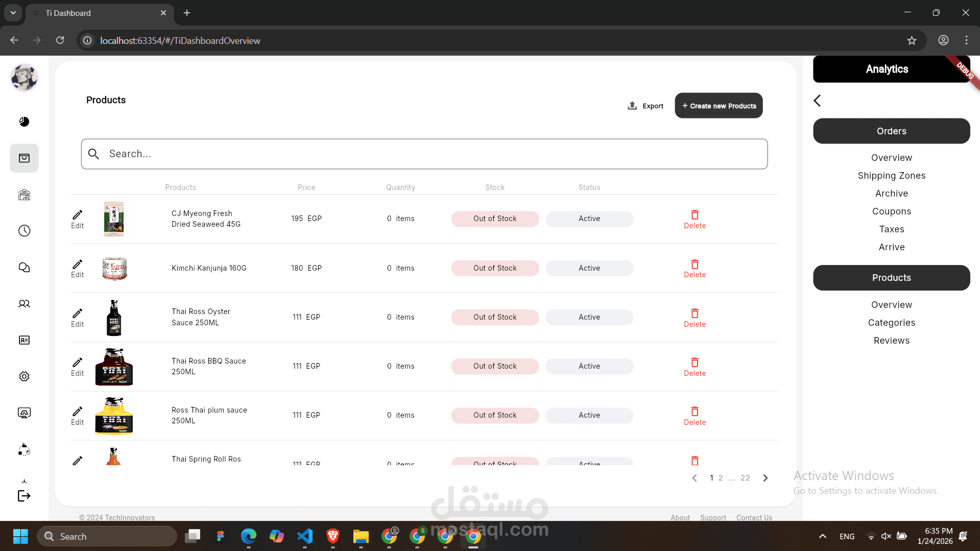980x551 pixels.
Task: Switch to the Ti Dashboard browser tab
Action: (100, 13)
